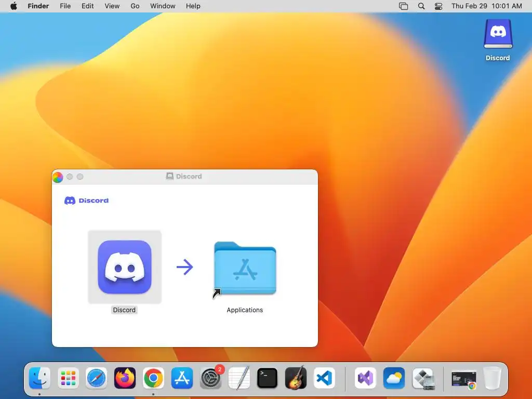Open the Trash in the Dock
The width and height of the screenshot is (532, 399).
[493, 378]
